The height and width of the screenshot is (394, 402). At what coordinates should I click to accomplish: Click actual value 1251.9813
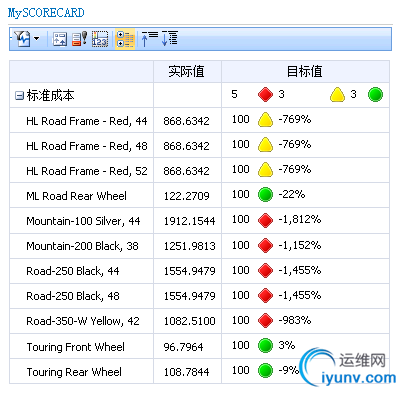tap(189, 246)
